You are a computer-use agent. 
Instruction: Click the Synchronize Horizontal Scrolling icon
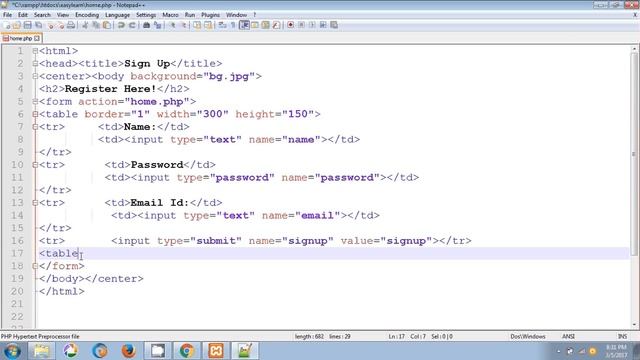pyautogui.click(x=208, y=25)
